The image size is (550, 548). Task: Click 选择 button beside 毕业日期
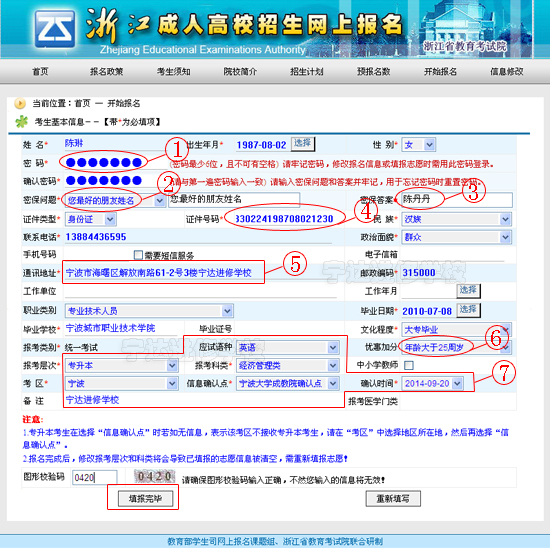tap(468, 310)
